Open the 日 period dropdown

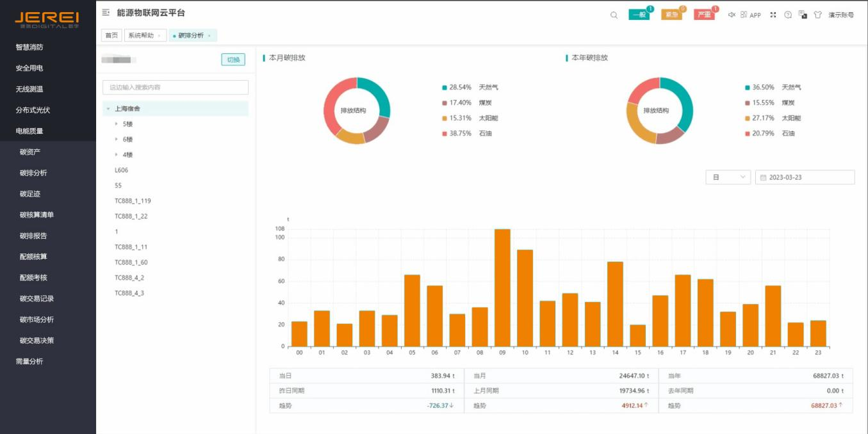coord(728,177)
